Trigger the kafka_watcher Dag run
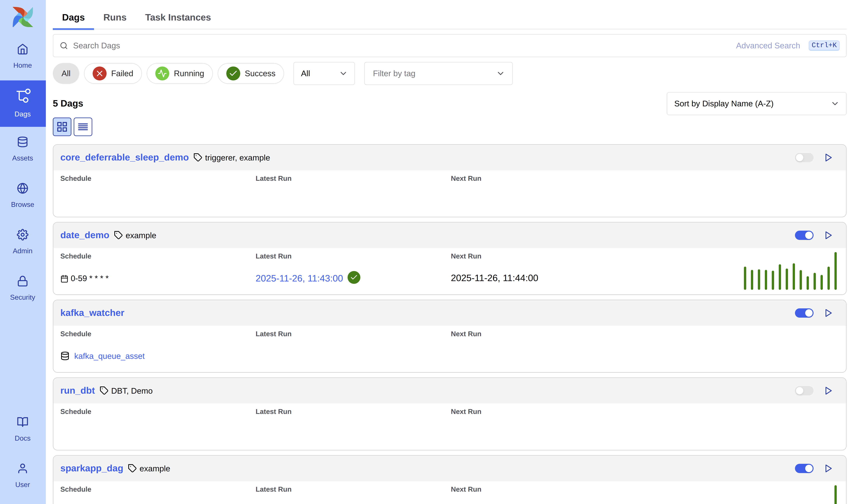Screen dimensions: 853x504 click(828, 313)
